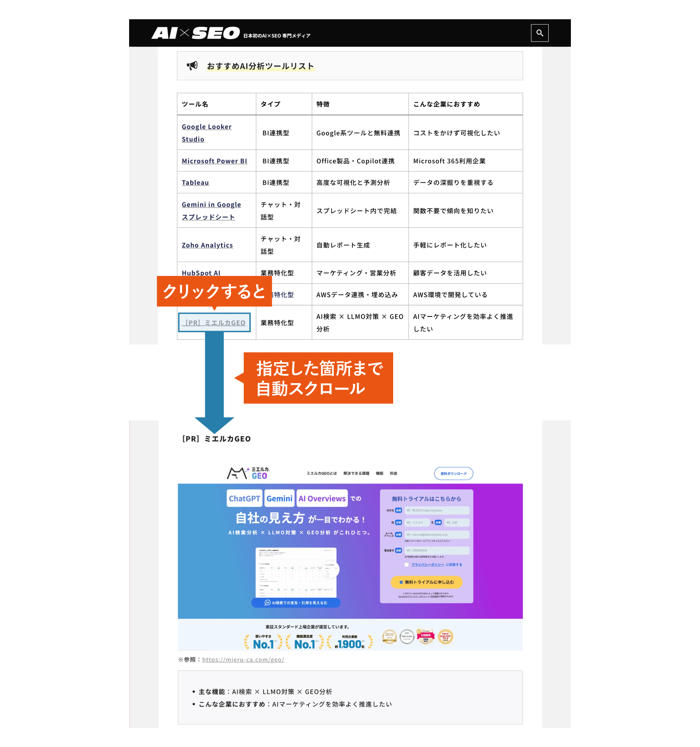This screenshot has height=747, width=700.
Task: Click the 利用企業数 1,900社 laurel badge
Action: click(x=350, y=642)
